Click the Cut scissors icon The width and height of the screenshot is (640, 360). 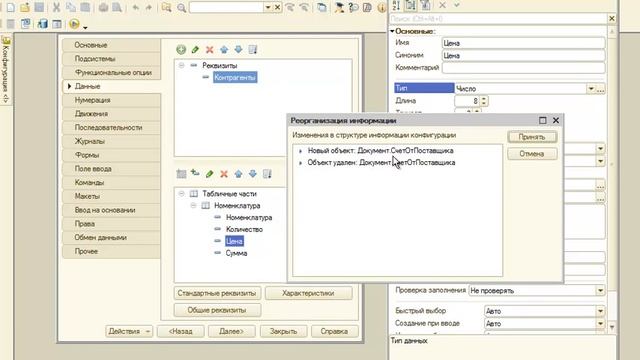[56, 7]
